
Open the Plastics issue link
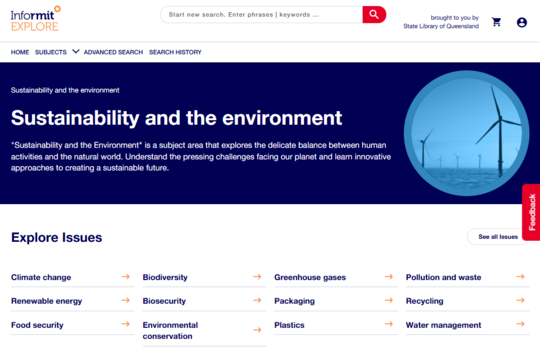[x=289, y=325]
